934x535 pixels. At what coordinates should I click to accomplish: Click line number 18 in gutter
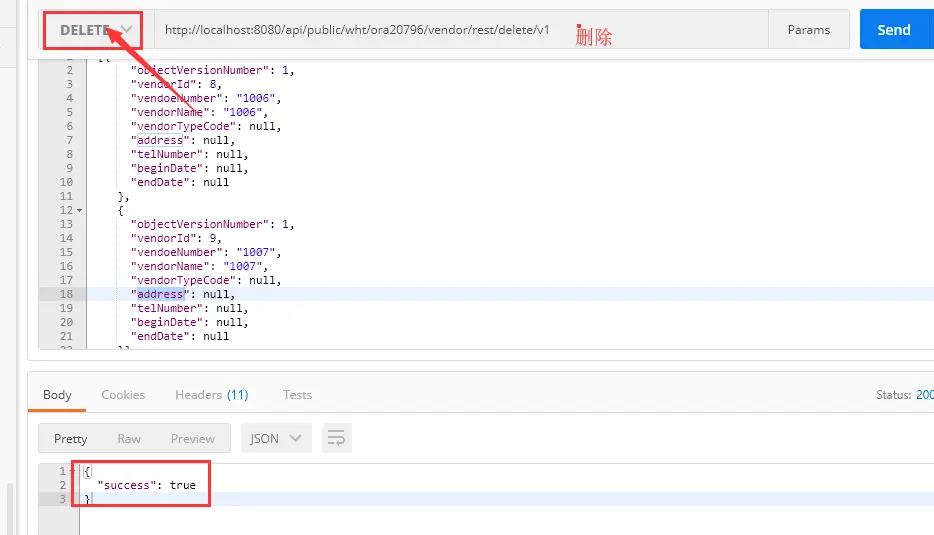tap(66, 294)
